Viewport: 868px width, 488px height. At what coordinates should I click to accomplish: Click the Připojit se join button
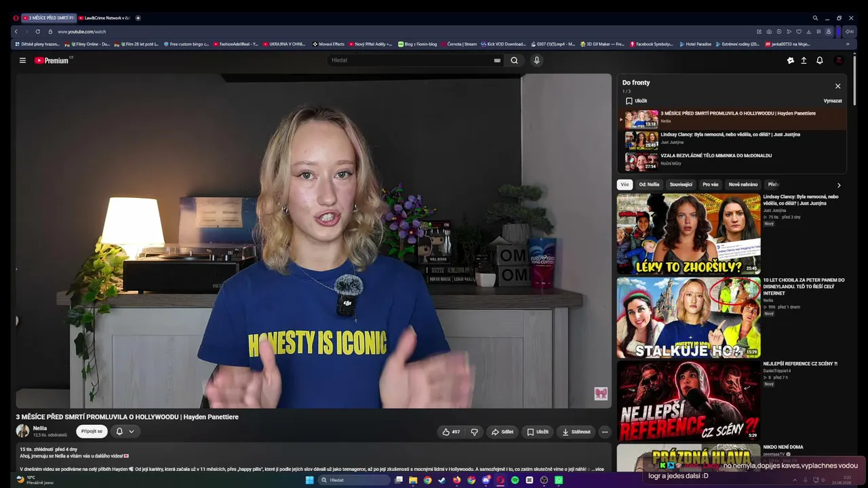(x=92, y=432)
